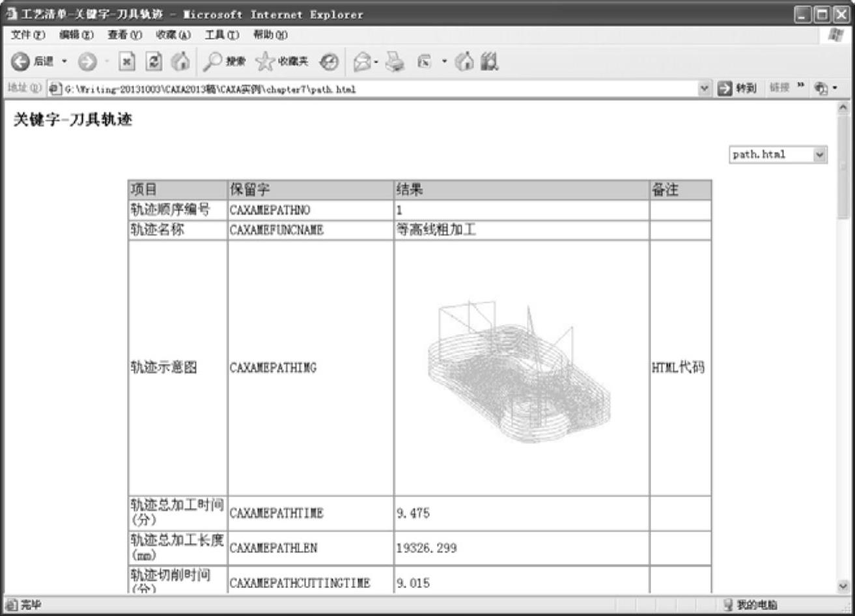Screen dimensions: 855x616
Task: Expand the Back button history arrow
Action: click(64, 61)
